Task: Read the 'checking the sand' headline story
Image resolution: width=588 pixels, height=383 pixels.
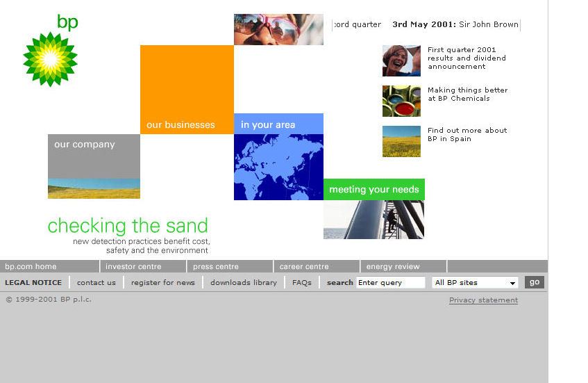Action: (x=128, y=226)
